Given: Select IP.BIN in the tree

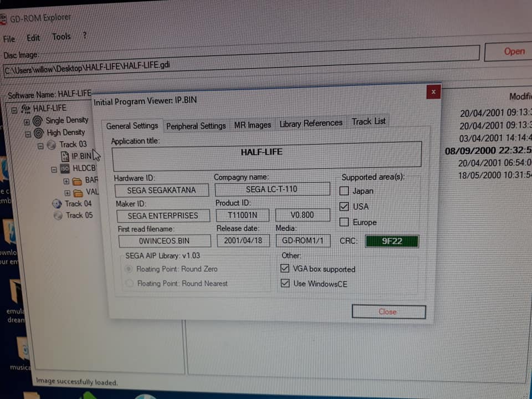Looking at the screenshot, I should tap(81, 156).
